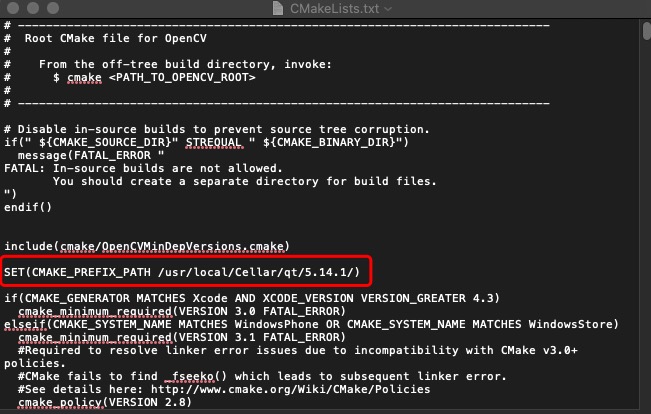Click the line "if(CMAKE_GENERATOR MATCHES Xcode AND ..."
This screenshot has width=651, height=414.
pos(252,298)
